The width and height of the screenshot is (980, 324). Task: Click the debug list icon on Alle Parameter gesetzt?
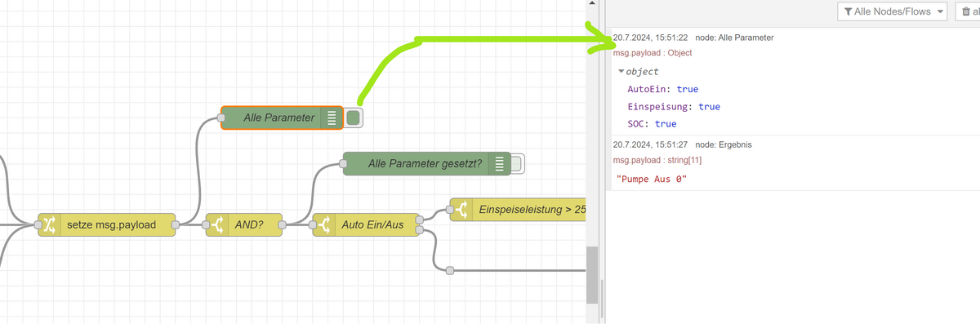coord(500,163)
